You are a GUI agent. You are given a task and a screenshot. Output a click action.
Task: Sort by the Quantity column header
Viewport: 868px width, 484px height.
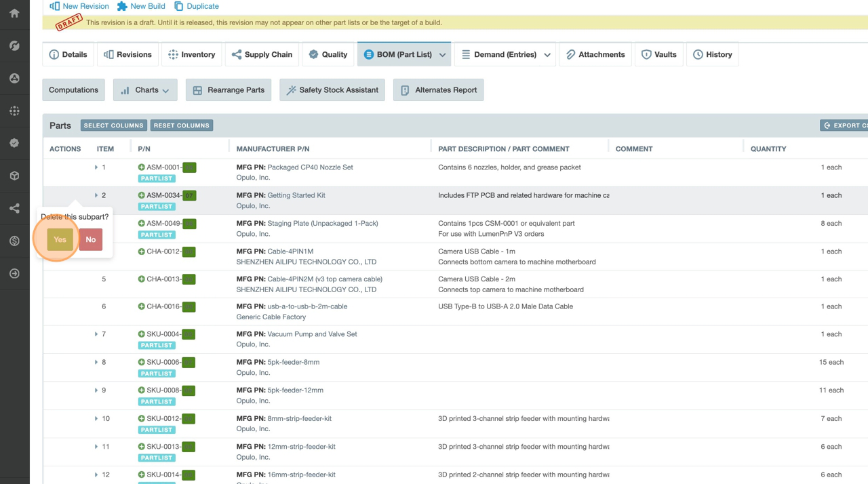coord(768,148)
